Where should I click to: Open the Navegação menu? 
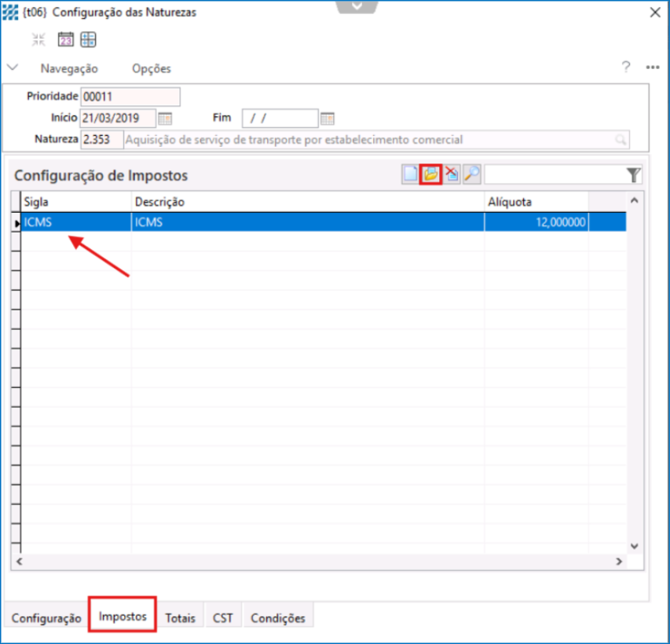[69, 68]
